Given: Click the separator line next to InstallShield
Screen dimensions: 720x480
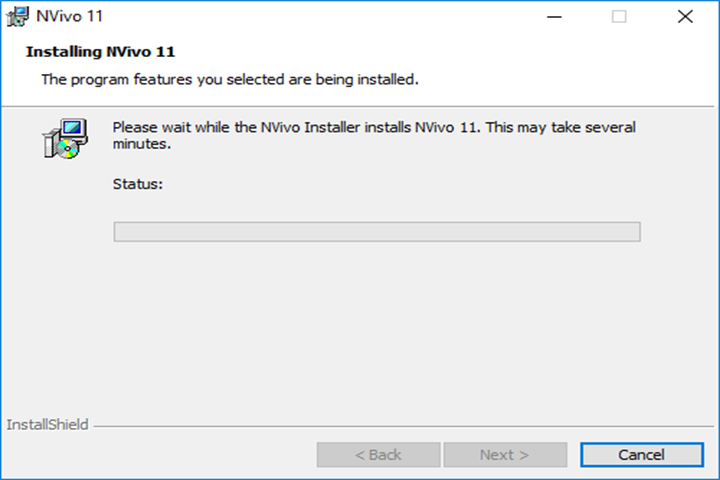Looking at the screenshot, I should pos(403,426).
